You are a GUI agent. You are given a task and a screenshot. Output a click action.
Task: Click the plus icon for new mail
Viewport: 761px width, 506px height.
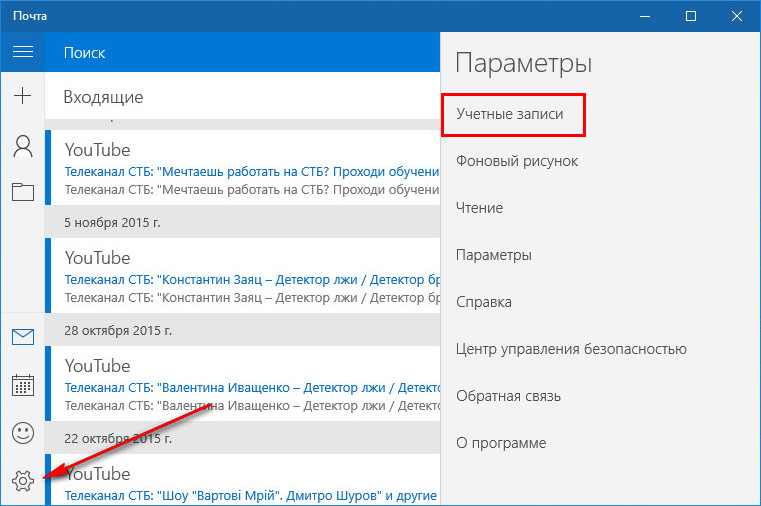(22, 97)
